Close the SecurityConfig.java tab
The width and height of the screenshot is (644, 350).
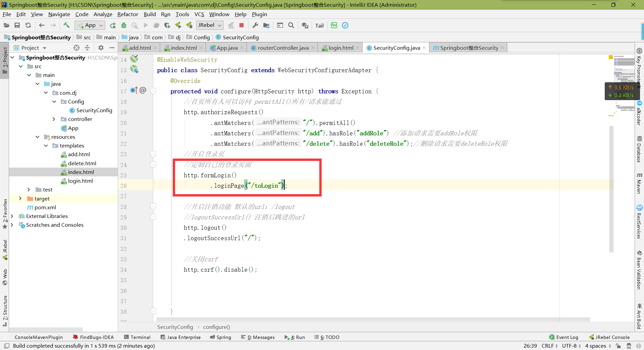424,48
